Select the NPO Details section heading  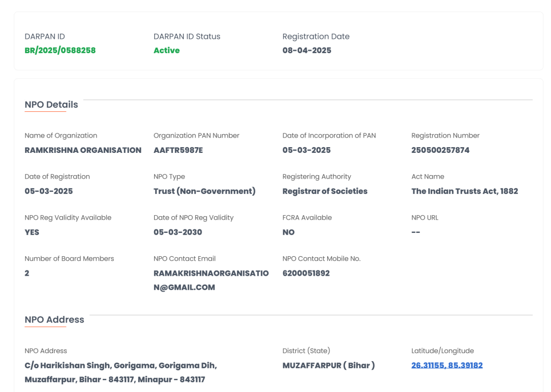[x=51, y=104]
